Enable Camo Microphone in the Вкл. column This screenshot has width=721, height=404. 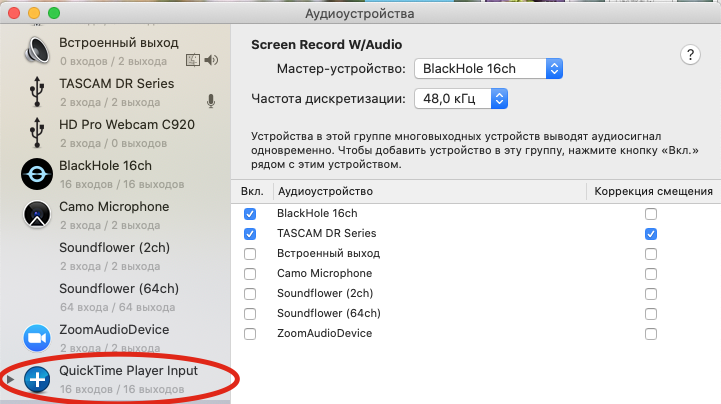click(x=250, y=274)
